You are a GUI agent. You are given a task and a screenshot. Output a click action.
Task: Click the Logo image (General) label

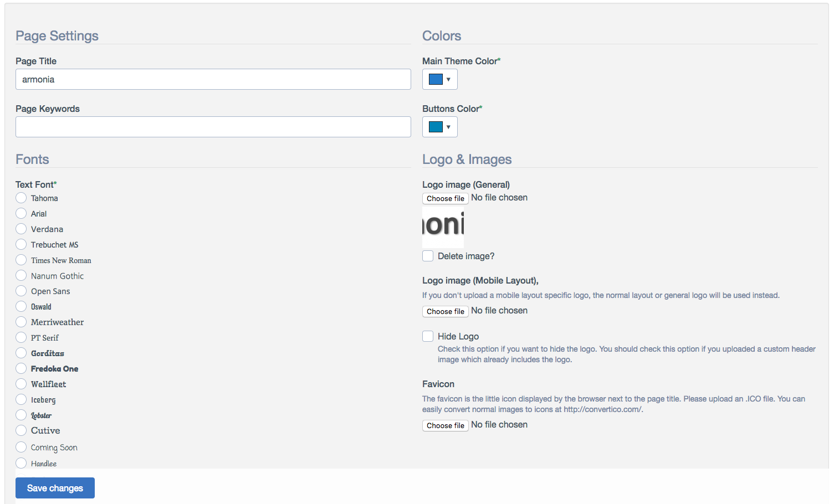(466, 184)
